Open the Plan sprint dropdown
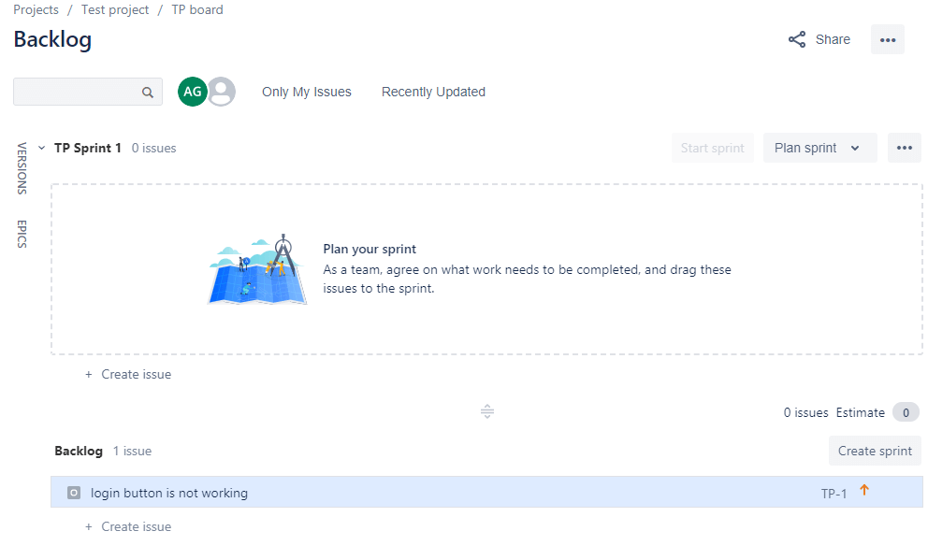The height and width of the screenshot is (560, 928). pos(819,148)
